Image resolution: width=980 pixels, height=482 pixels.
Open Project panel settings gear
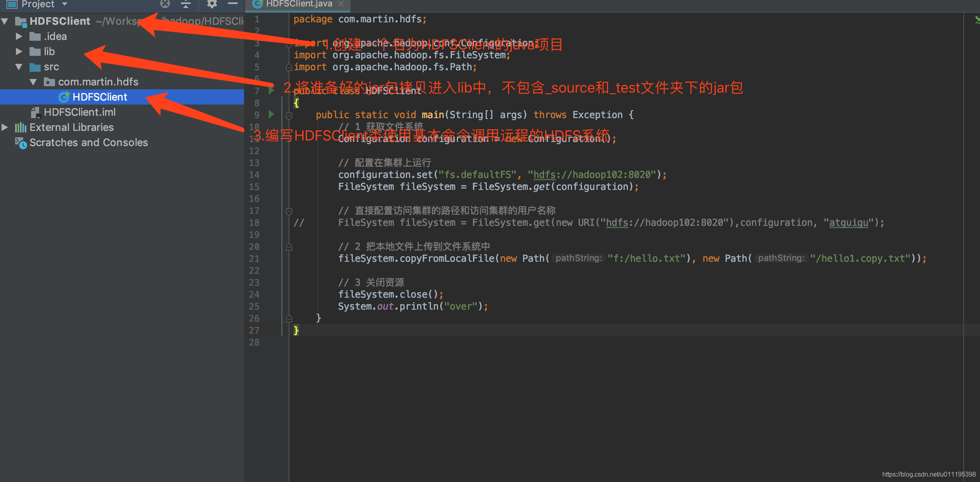[212, 4]
